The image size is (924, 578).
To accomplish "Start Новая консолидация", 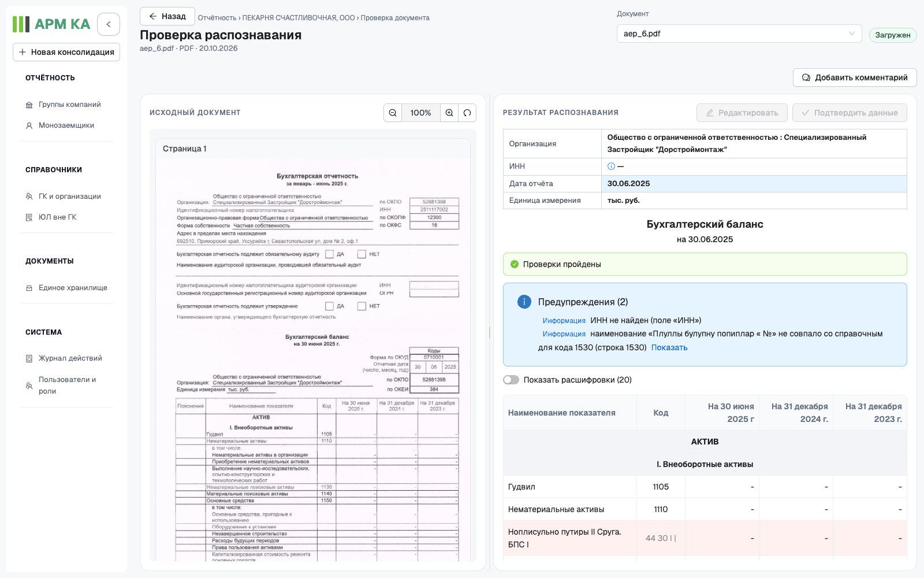I will 66,52.
